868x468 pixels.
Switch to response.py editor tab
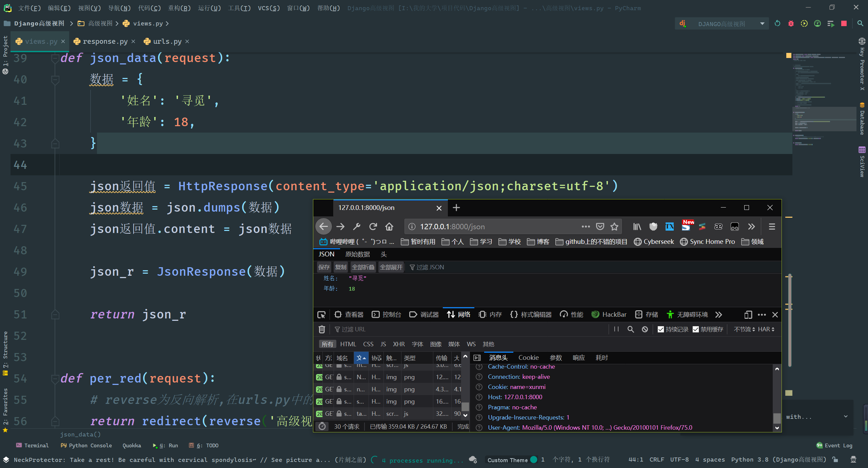coord(105,41)
